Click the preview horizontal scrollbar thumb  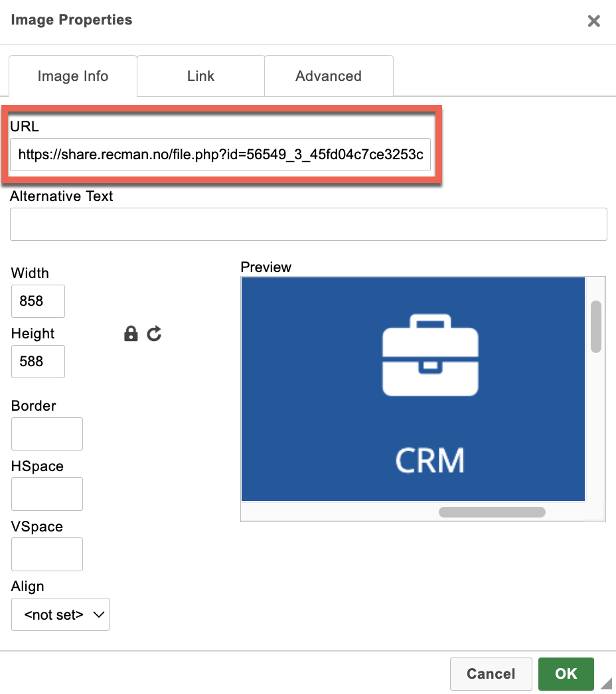(x=492, y=512)
